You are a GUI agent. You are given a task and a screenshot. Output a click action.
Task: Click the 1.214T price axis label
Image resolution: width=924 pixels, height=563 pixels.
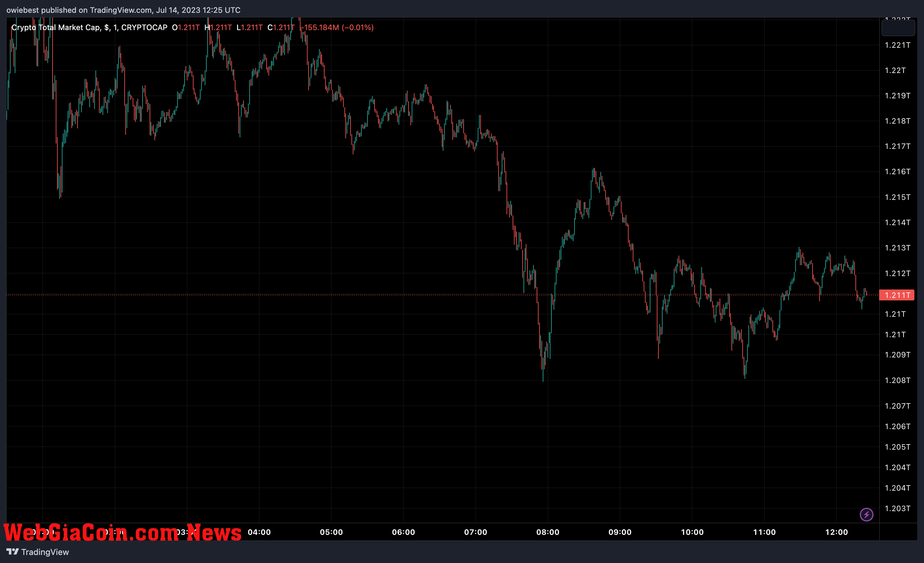click(897, 223)
